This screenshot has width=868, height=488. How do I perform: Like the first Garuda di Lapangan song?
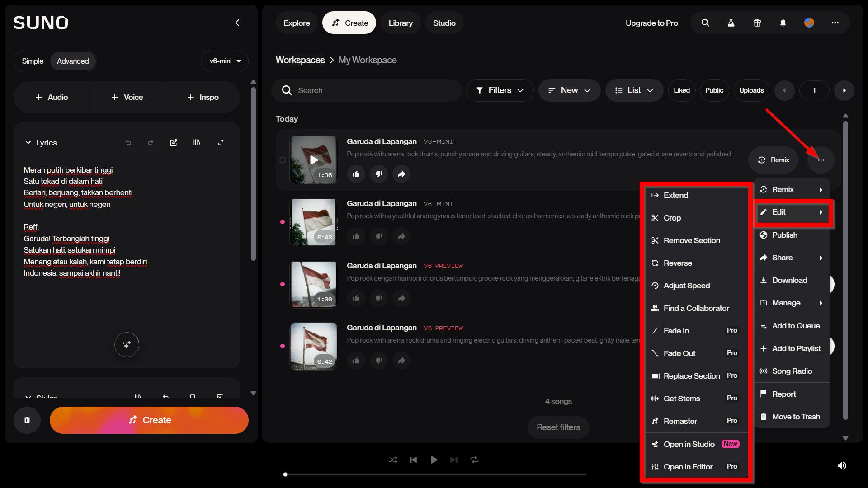[x=356, y=174]
